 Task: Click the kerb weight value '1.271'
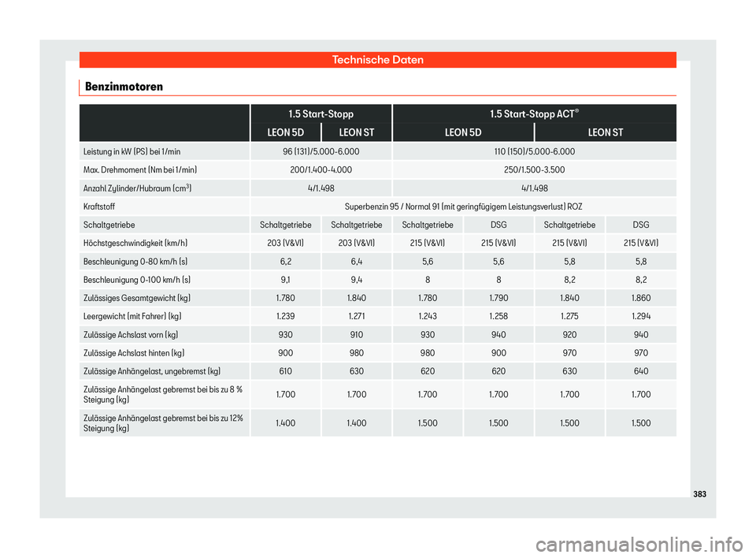tap(357, 317)
